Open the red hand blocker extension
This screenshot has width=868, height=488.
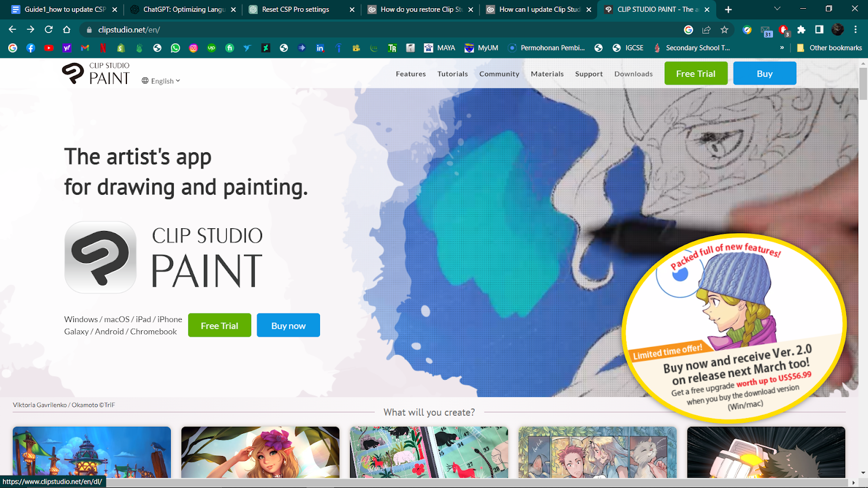click(x=784, y=31)
